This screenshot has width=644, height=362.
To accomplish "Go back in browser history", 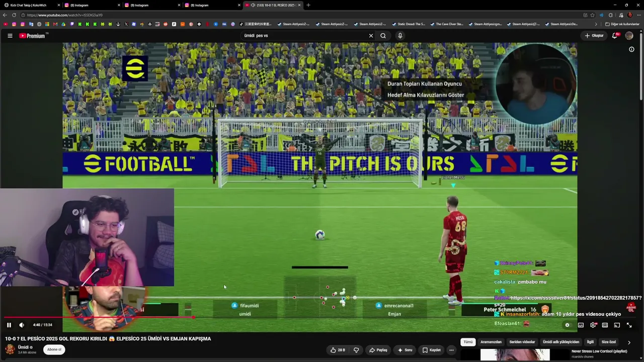I will pyautogui.click(x=5, y=15).
